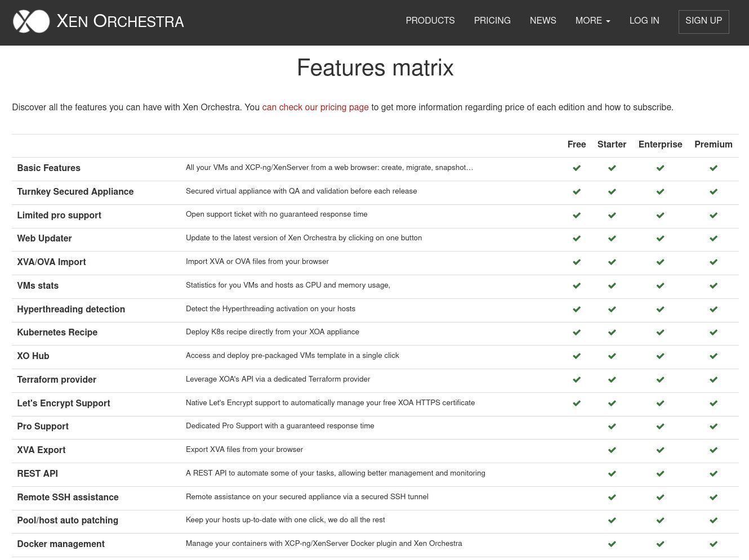
Task: Click Enterprise checkmark for Let's Encrypt Support
Action: pyautogui.click(x=661, y=404)
